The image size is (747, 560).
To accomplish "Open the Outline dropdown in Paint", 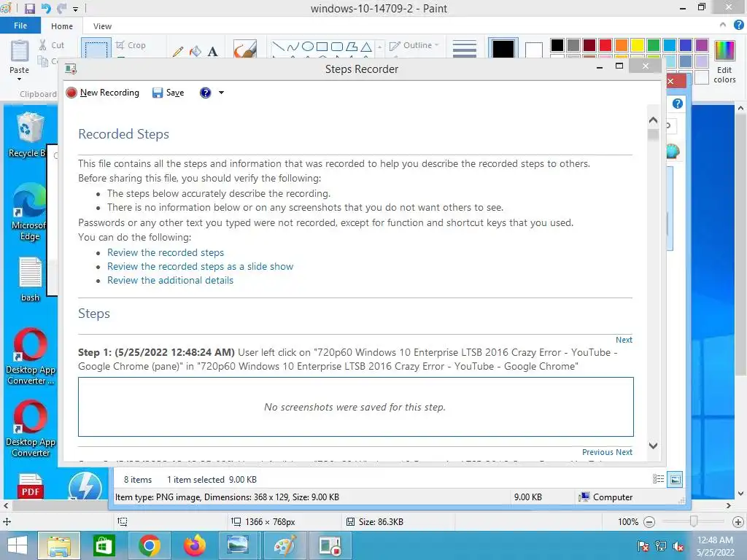I will pyautogui.click(x=414, y=45).
